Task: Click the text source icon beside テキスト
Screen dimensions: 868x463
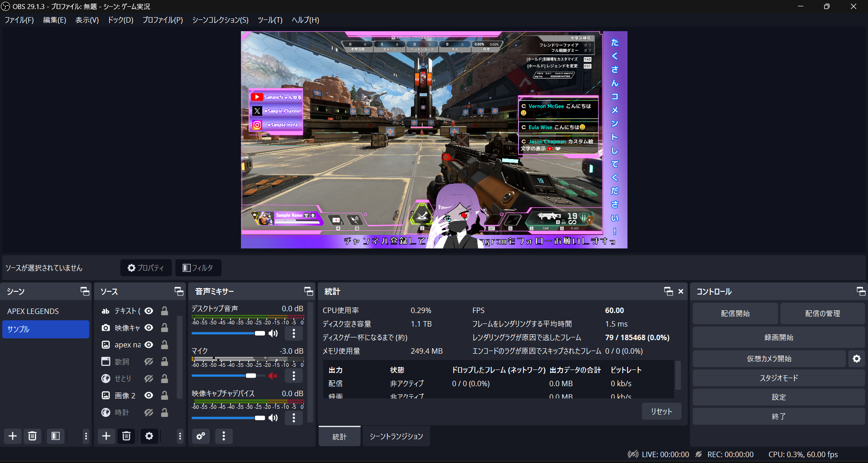Action: click(x=105, y=311)
